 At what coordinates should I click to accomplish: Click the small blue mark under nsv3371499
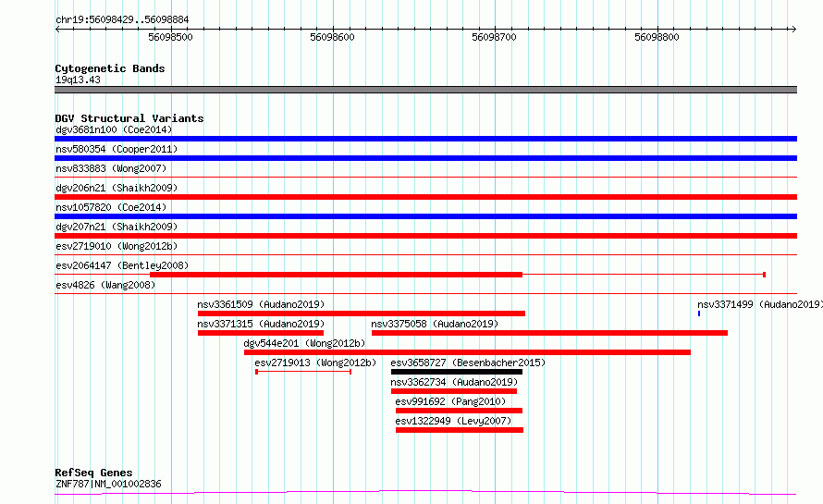click(x=698, y=313)
